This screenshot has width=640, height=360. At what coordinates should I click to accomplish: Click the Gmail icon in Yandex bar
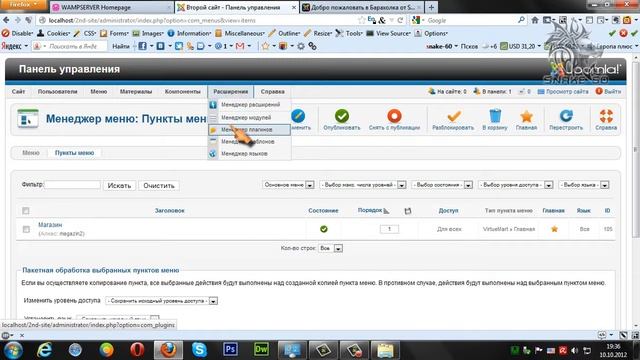(x=240, y=46)
